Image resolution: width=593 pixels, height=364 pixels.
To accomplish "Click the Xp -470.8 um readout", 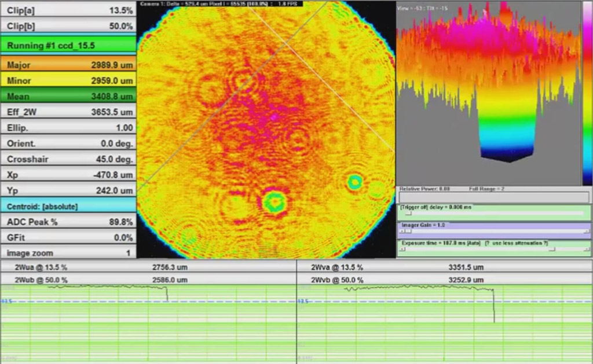I will 68,175.
